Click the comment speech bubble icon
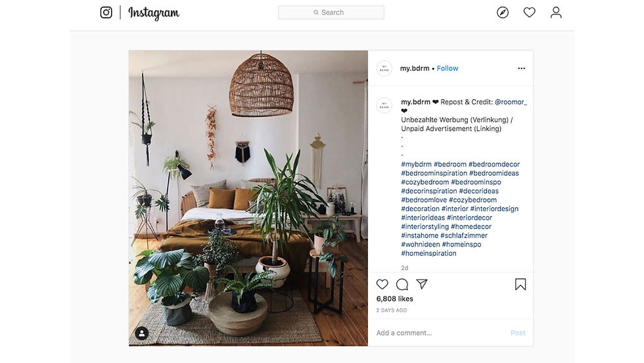644x363 pixels. pyautogui.click(x=402, y=284)
